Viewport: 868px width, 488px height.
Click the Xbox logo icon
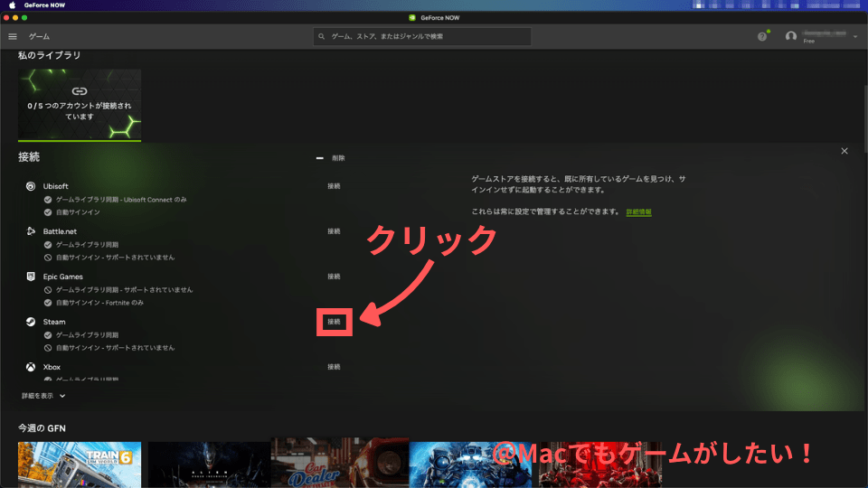(x=31, y=367)
